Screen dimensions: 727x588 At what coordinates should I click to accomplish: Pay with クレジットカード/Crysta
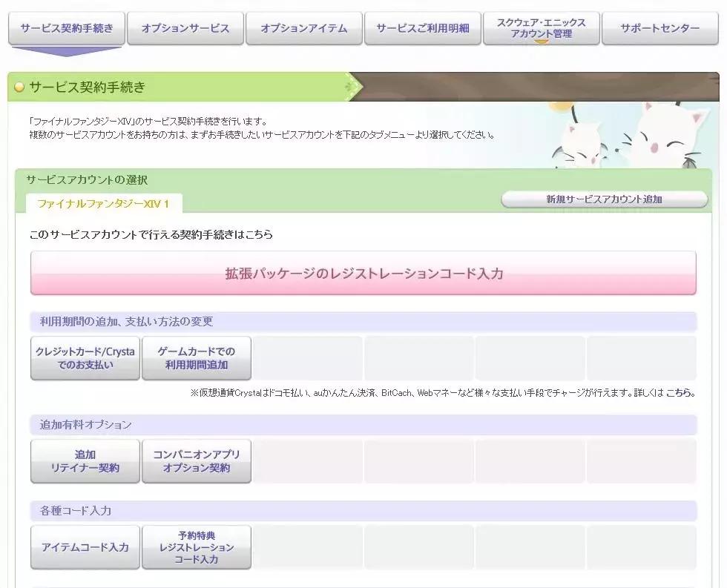(x=85, y=357)
